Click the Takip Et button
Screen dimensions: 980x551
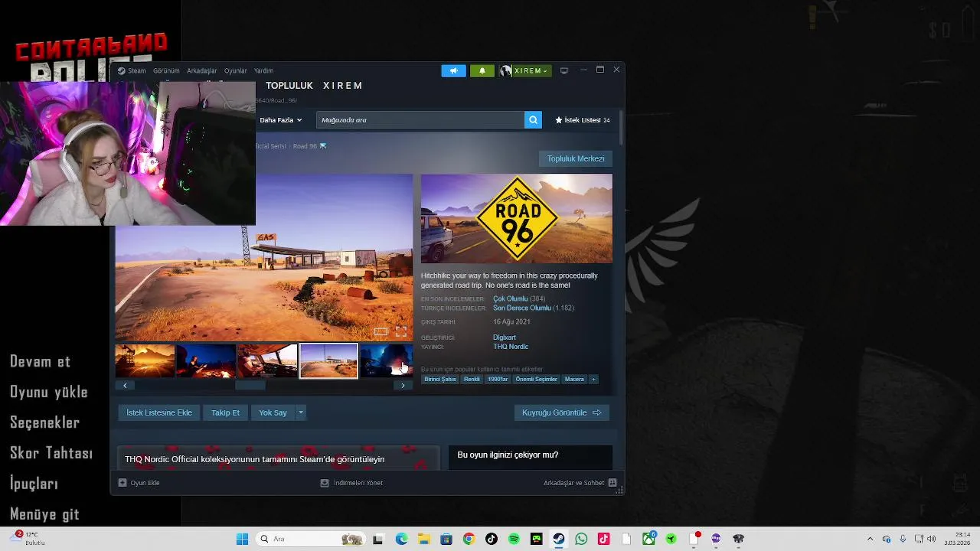point(225,412)
